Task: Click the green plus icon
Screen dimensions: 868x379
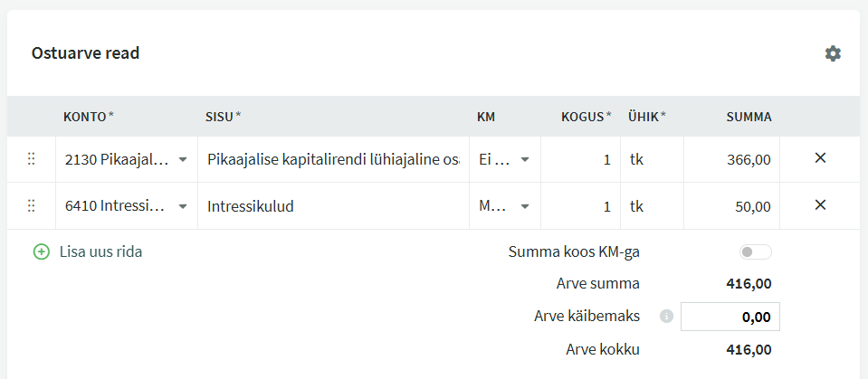Action: coord(42,252)
